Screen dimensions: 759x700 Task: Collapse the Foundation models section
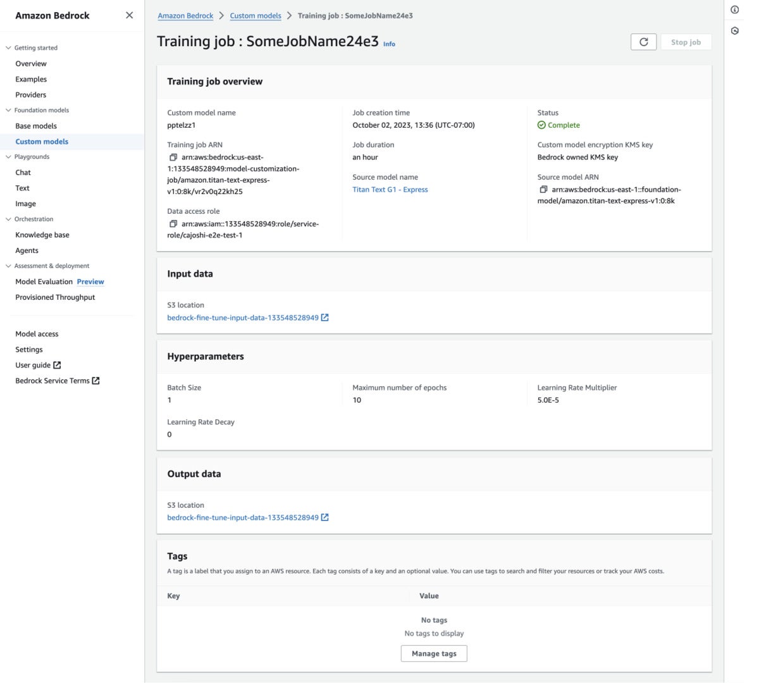(8, 110)
